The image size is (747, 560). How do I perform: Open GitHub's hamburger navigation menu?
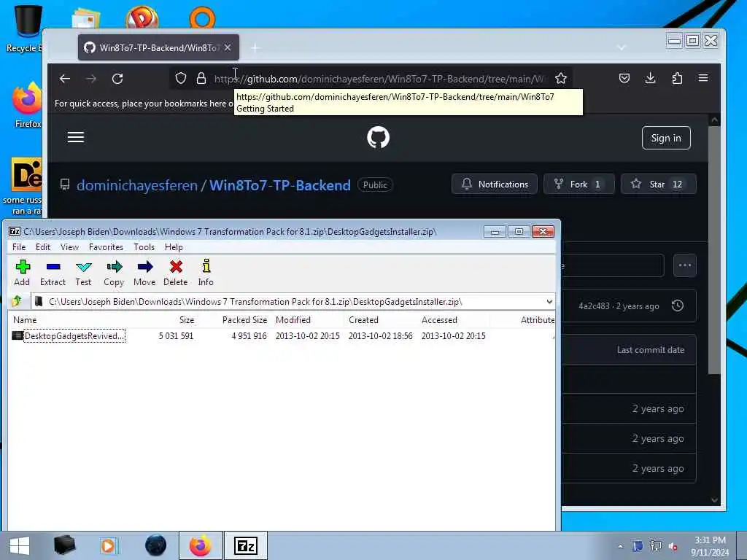click(76, 138)
